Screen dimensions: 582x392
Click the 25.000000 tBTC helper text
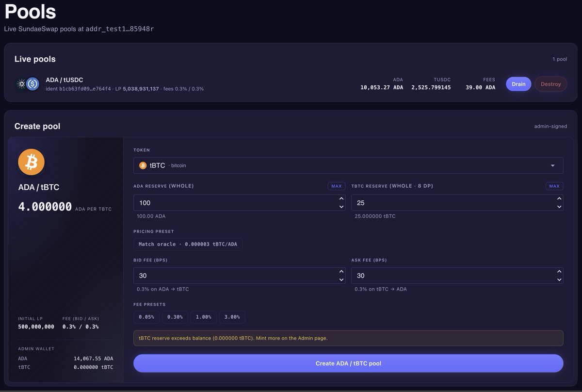pos(375,216)
